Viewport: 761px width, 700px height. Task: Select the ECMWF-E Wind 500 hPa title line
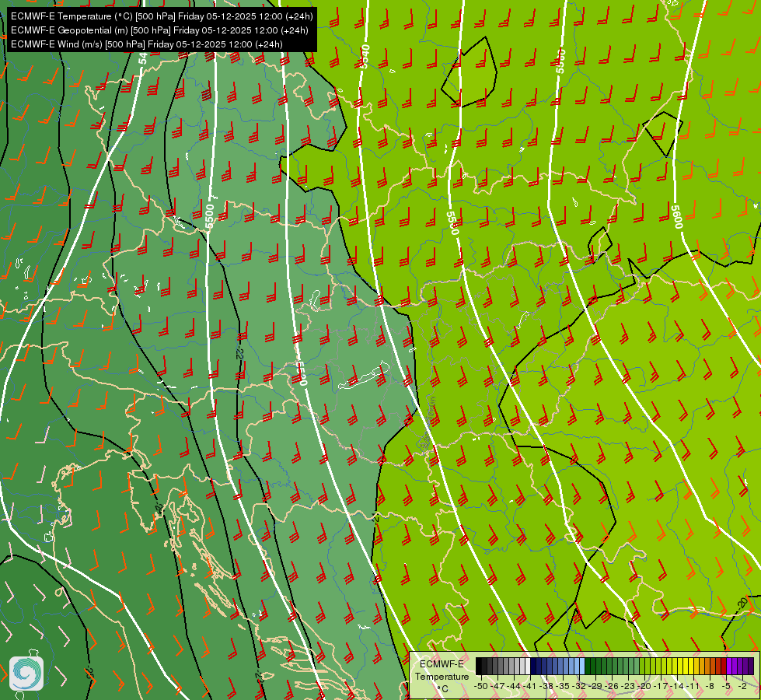tap(147, 44)
